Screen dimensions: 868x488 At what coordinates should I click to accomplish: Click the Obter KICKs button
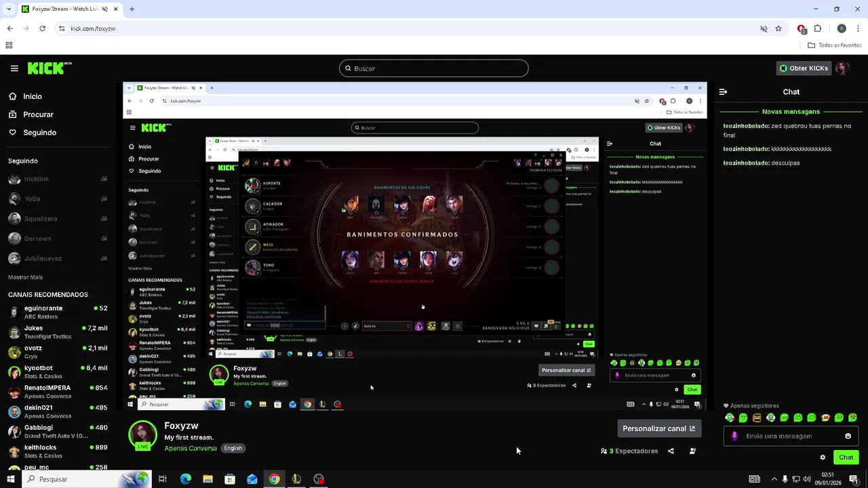click(x=804, y=68)
